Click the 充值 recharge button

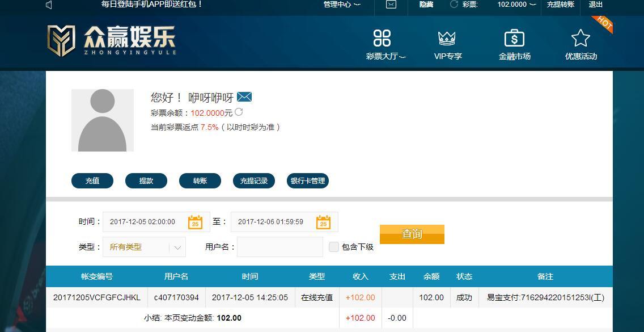click(92, 180)
